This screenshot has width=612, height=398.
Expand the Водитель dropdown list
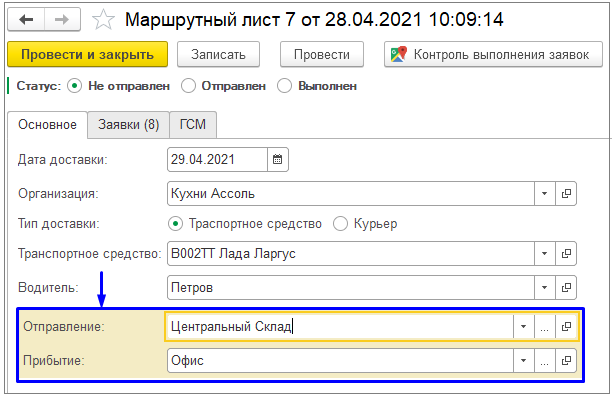pyautogui.click(x=544, y=288)
